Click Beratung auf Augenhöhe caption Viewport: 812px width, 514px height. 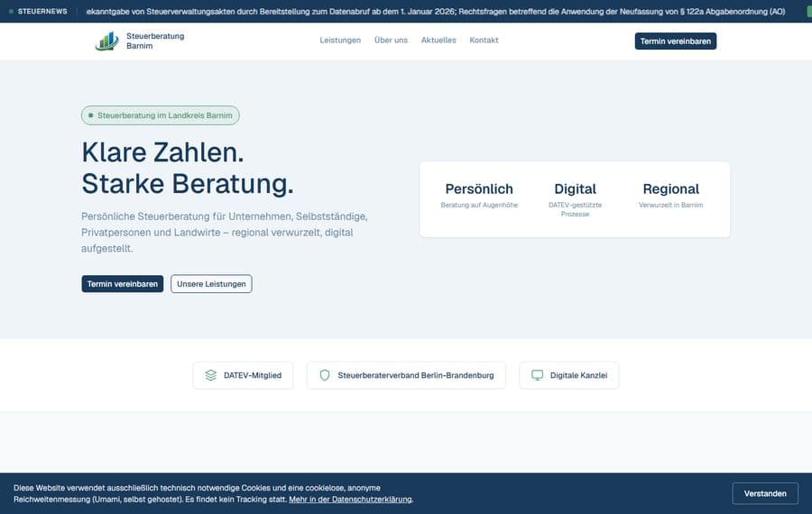point(479,205)
